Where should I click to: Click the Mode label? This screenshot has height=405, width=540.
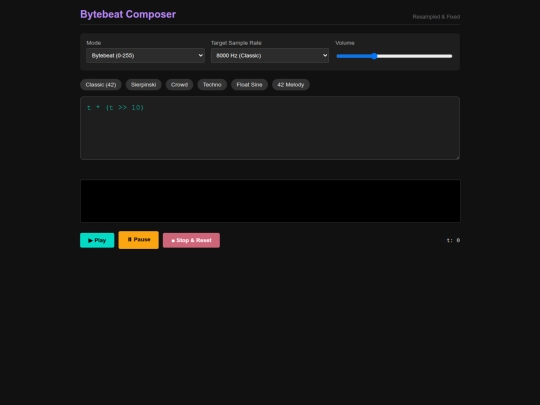pyautogui.click(x=94, y=43)
